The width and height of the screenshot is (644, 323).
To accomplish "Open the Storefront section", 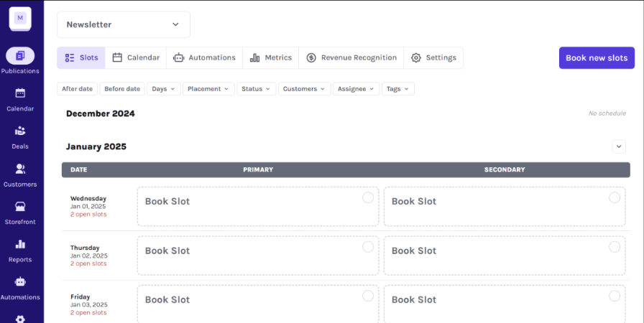I will [x=20, y=213].
